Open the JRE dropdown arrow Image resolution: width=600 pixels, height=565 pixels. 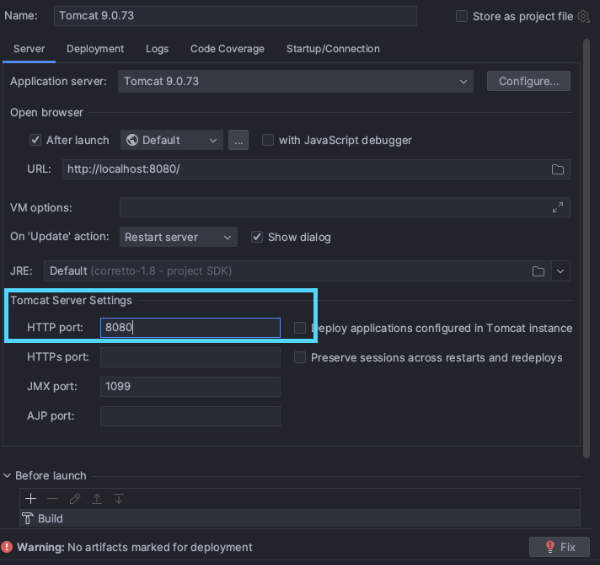(561, 271)
